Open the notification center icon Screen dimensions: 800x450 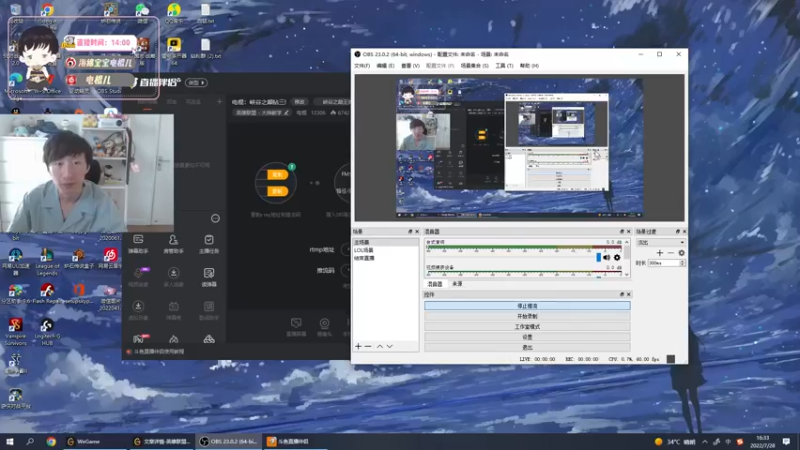pos(786,442)
